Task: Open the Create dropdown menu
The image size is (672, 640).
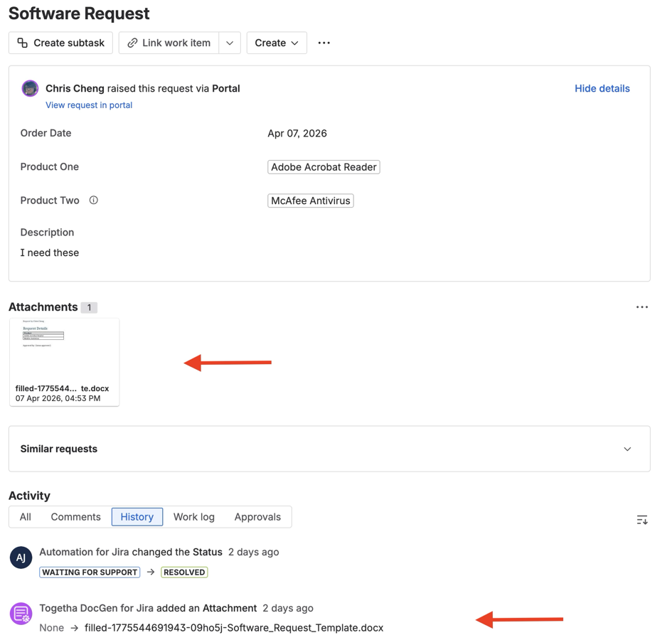Action: (x=276, y=43)
